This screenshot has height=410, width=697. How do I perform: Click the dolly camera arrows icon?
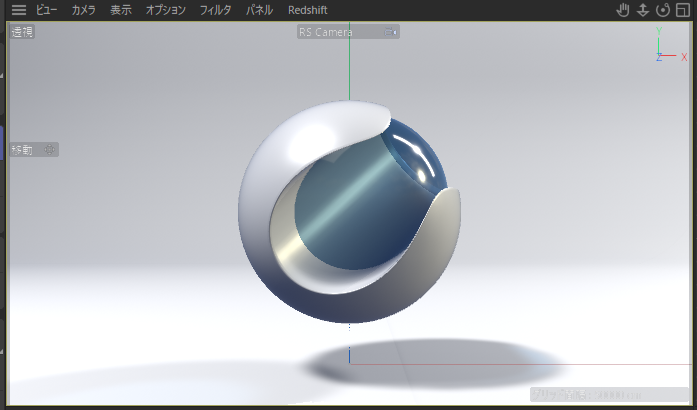(x=643, y=10)
